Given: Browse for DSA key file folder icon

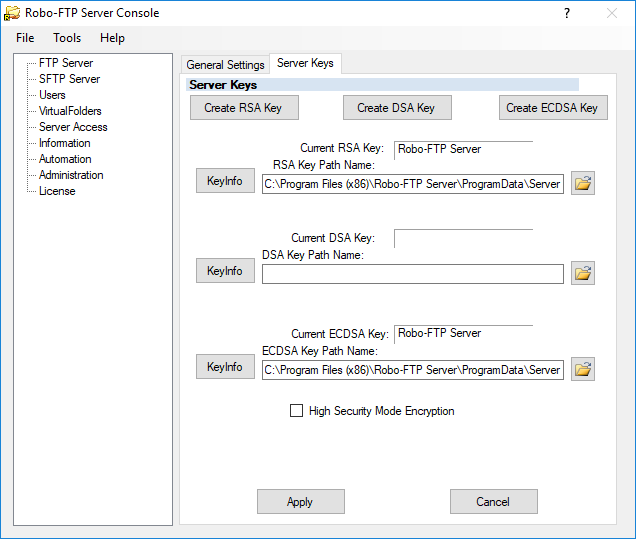Looking at the screenshot, I should (x=583, y=273).
